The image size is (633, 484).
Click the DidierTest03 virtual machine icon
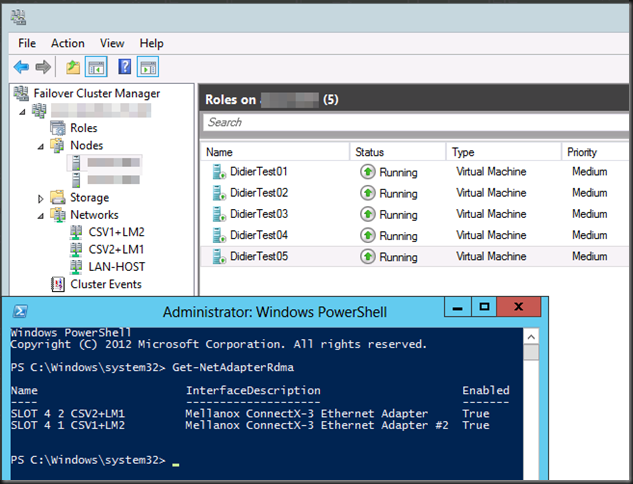(219, 214)
